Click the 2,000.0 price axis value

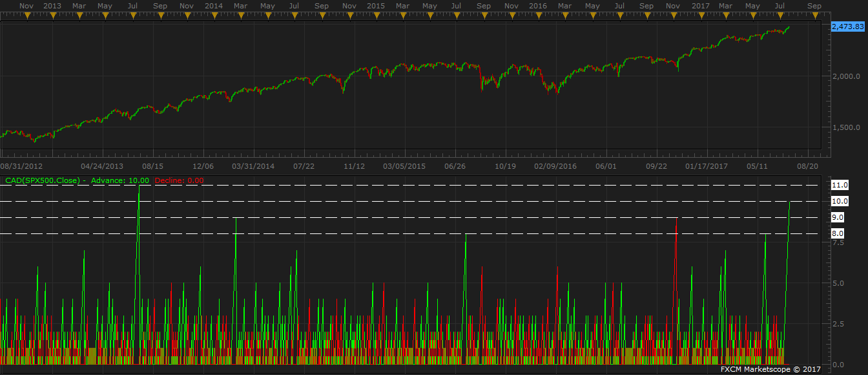[847, 76]
